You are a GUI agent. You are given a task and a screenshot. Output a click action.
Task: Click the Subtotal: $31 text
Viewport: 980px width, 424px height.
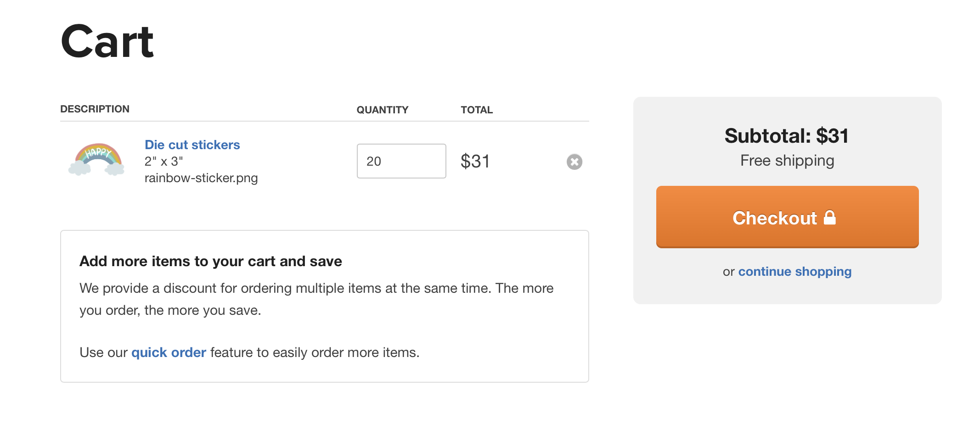coord(786,136)
